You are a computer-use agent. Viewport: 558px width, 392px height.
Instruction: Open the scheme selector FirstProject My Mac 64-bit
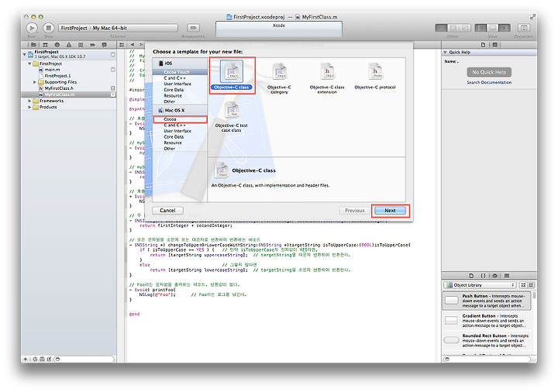tap(118, 28)
